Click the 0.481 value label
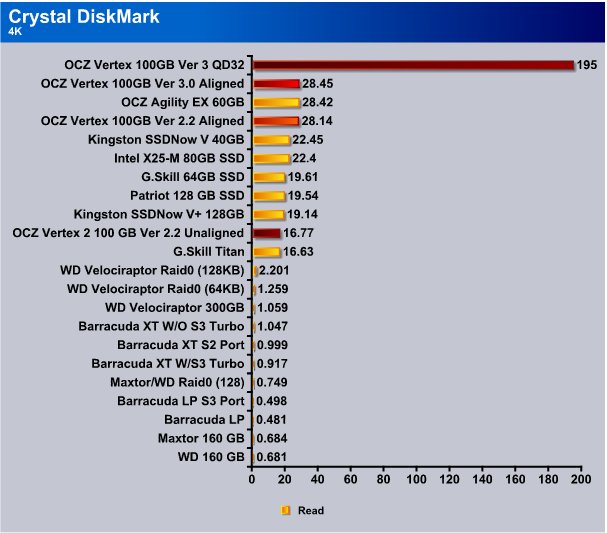Screen dimensions: 607x533 tap(271, 419)
